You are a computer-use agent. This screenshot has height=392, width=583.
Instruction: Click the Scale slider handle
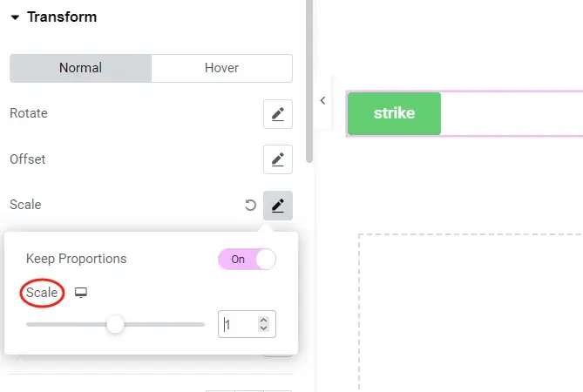tap(114, 325)
